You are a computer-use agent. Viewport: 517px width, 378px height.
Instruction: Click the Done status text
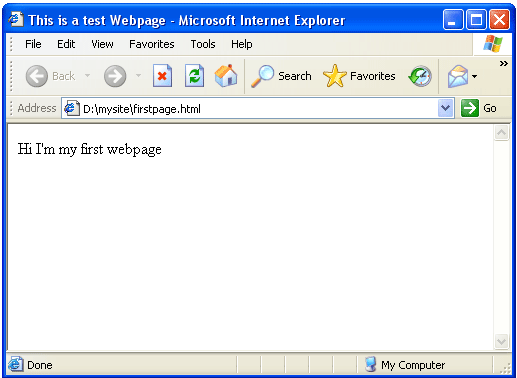click(x=40, y=365)
